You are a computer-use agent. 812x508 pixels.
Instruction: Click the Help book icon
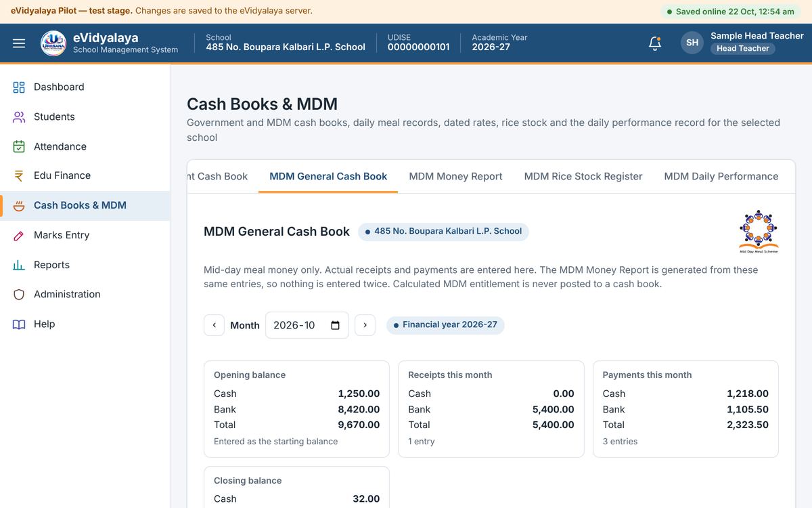point(19,324)
